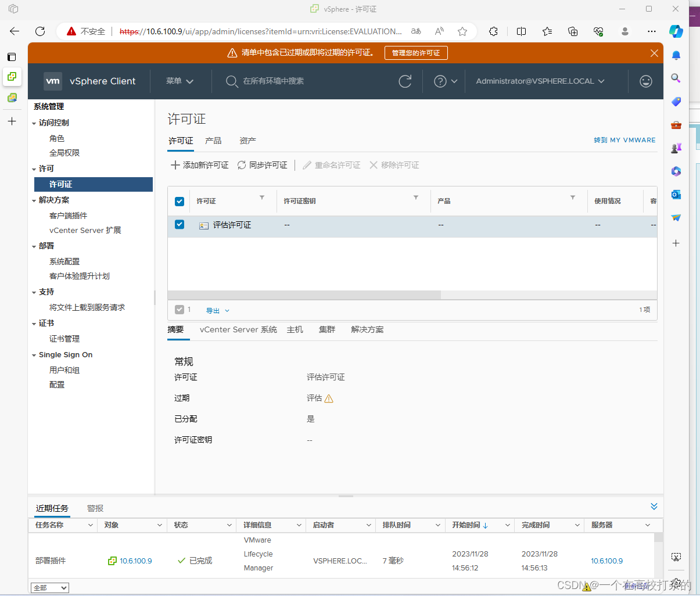The height and width of the screenshot is (596, 700).
Task: Open the 全部 task filter combo box
Action: click(50, 588)
